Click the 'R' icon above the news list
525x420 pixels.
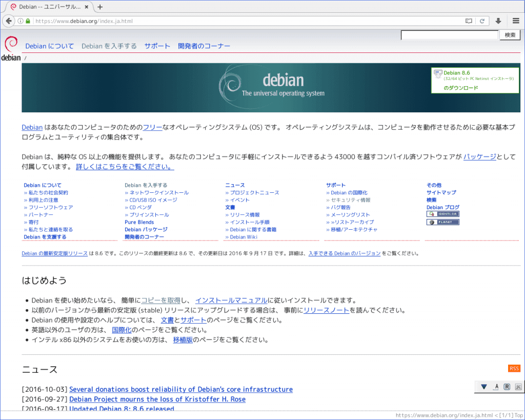[x=506, y=386]
